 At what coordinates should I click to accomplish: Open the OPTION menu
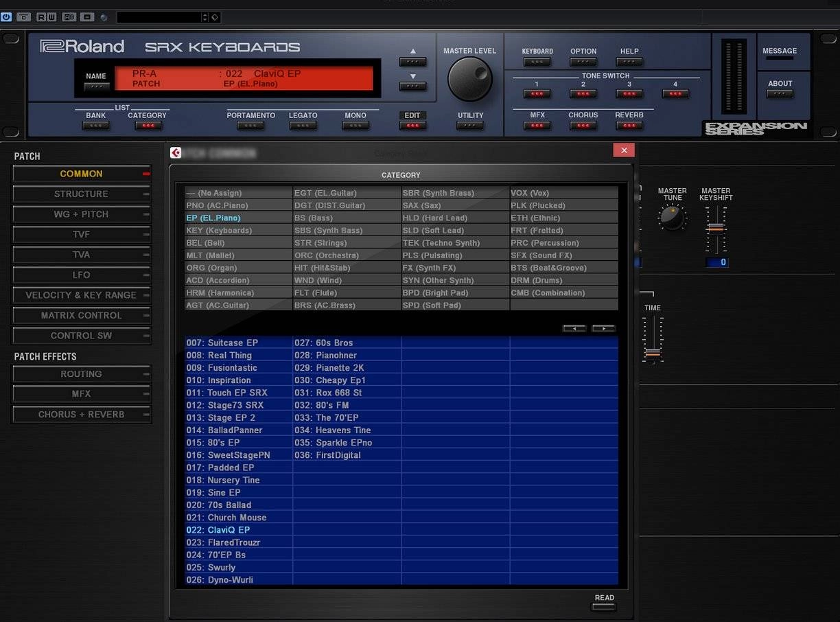[583, 62]
